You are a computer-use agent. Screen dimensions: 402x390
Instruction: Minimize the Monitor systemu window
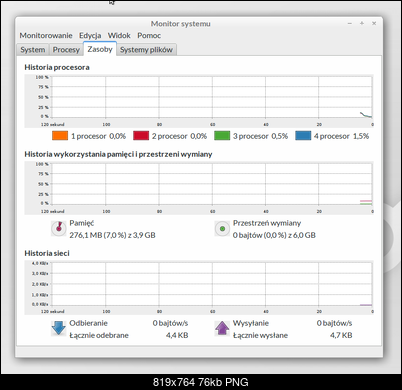tap(350, 23)
